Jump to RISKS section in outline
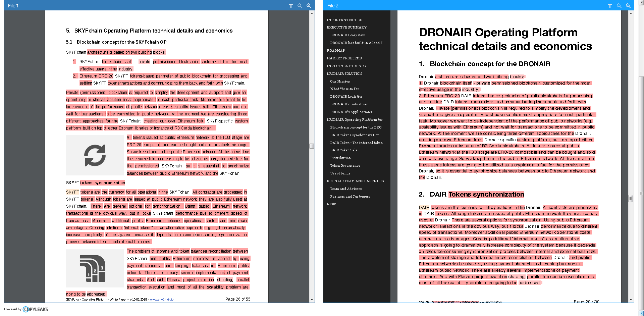Screen dimensions: 644x316 (332, 204)
